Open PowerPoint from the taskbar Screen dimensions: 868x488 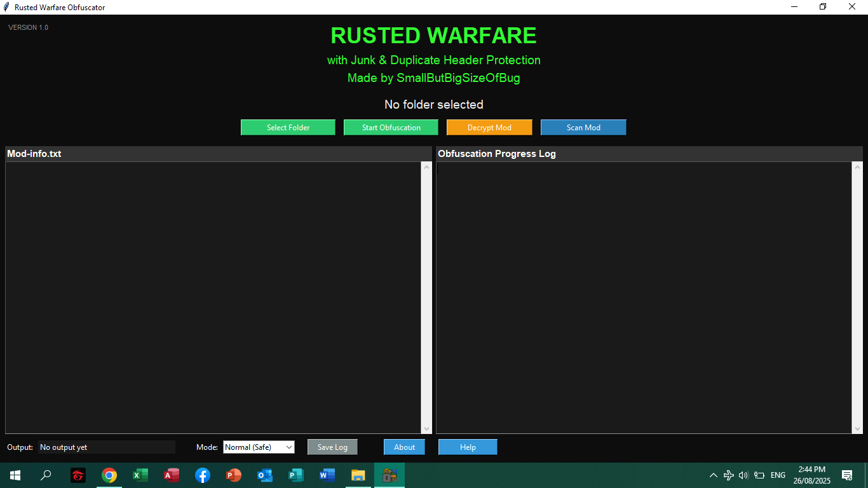click(234, 475)
